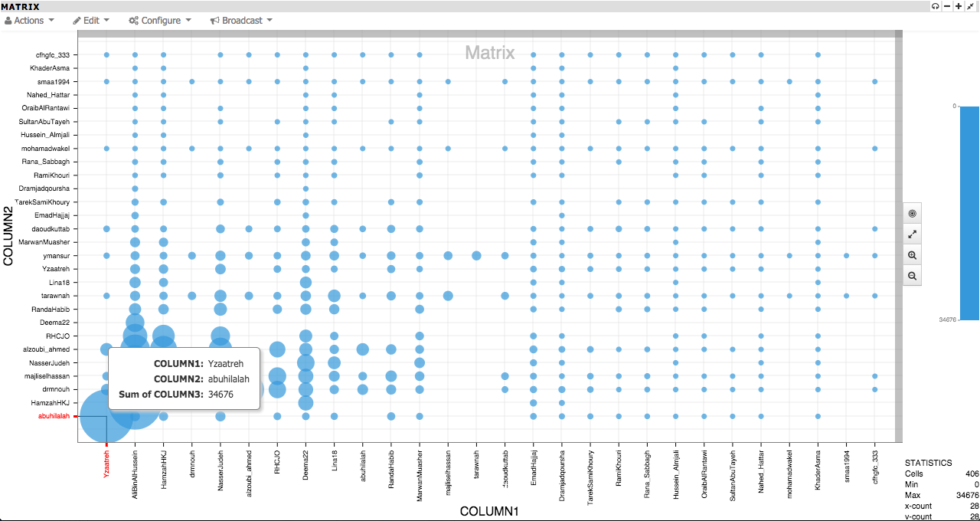Click HamzahHKJ label on the vertical axis
The image size is (980, 521).
point(50,403)
